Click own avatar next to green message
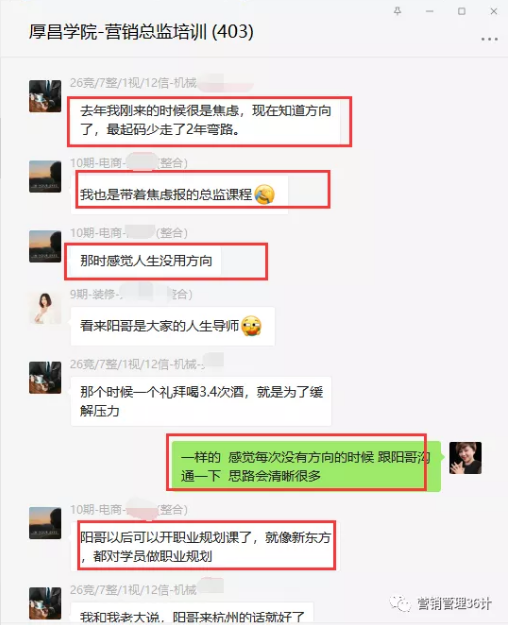The height and width of the screenshot is (625, 515). point(465,458)
